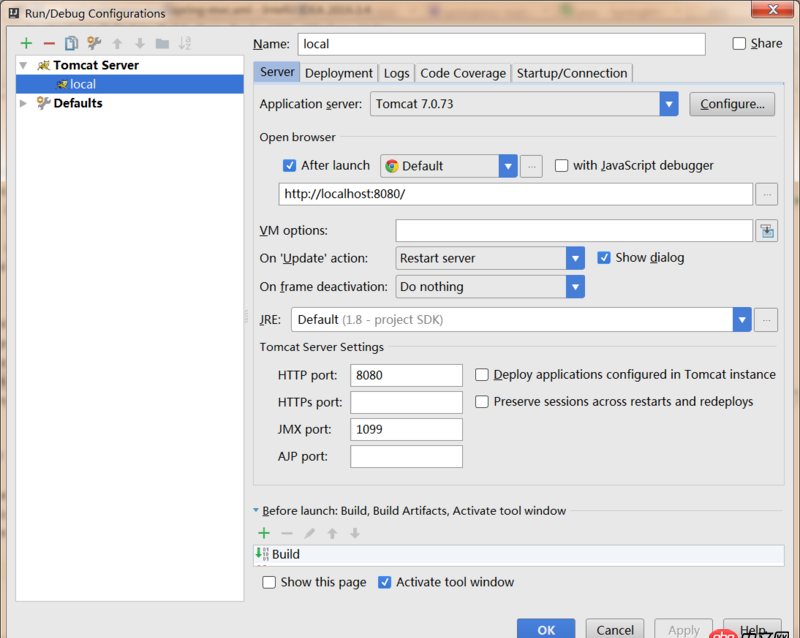Add a new run configuration
800x638 pixels.
click(26, 43)
